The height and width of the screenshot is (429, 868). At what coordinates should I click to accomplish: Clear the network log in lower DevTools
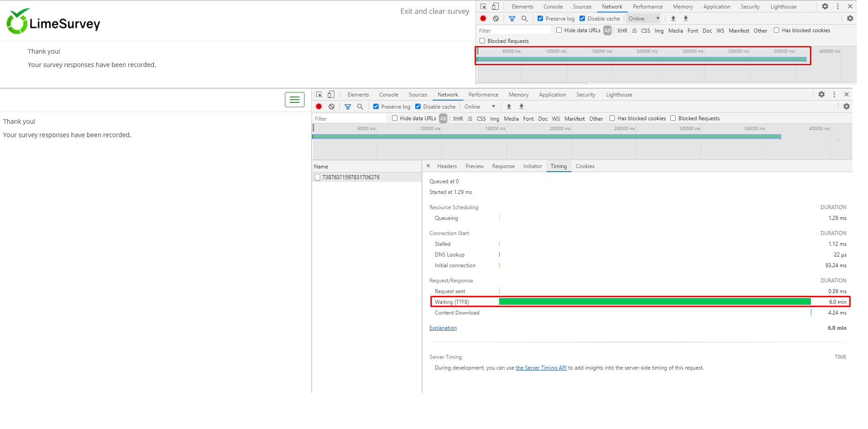point(331,106)
